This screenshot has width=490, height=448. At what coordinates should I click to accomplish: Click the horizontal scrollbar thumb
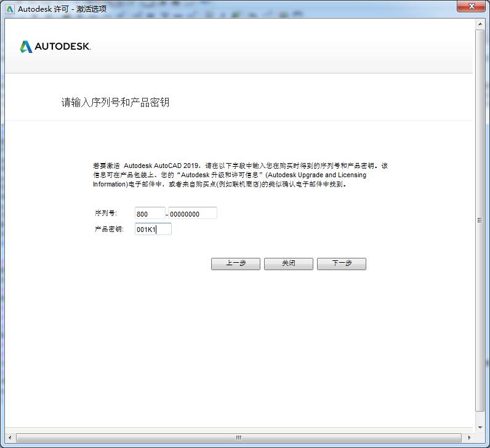tap(239, 438)
